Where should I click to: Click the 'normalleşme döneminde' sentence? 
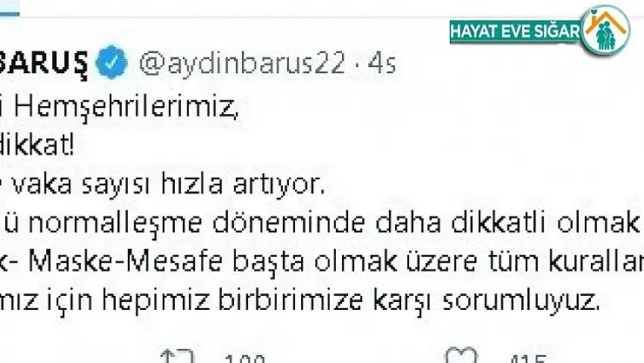click(197, 223)
